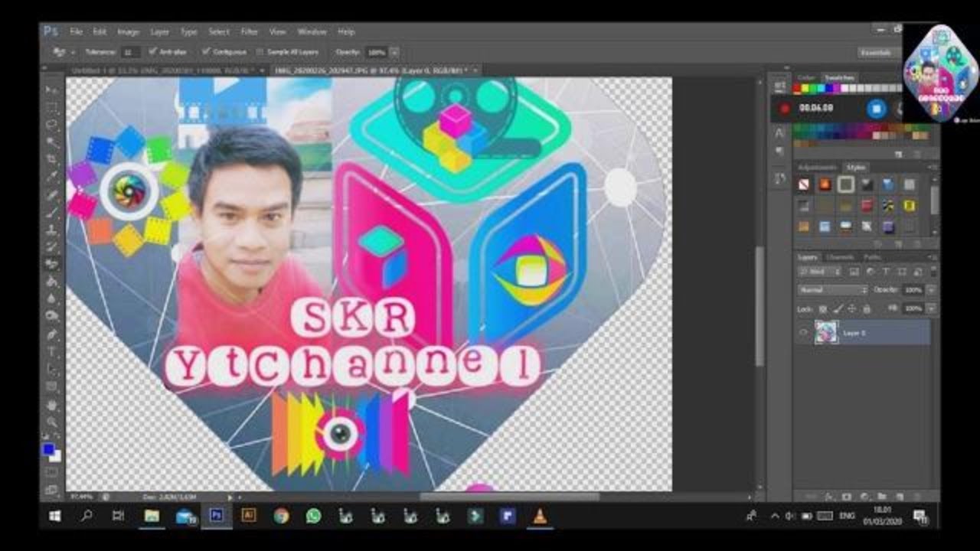Close the IMG_20200226 document tab
Screen dimensions: 980x551
(475, 70)
